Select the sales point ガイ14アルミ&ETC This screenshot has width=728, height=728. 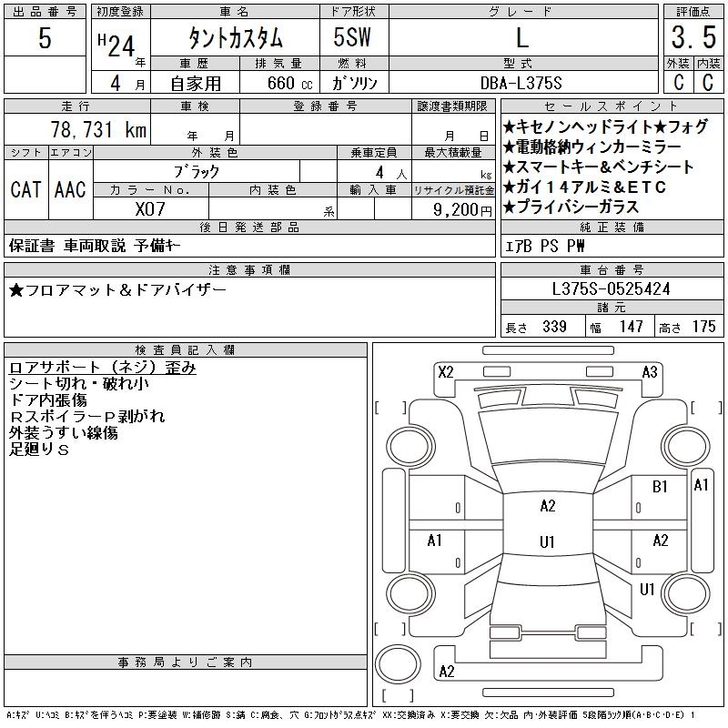(584, 187)
